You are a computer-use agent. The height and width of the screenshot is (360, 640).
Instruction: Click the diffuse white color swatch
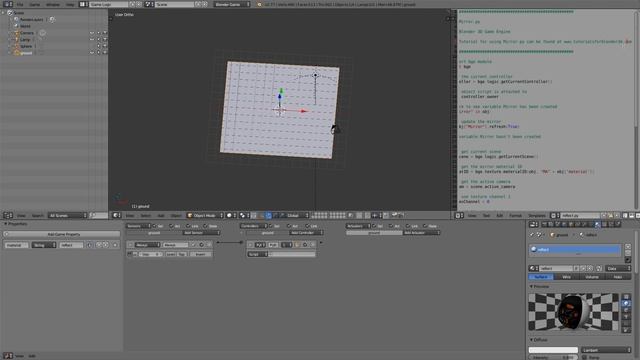pyautogui.click(x=553, y=350)
